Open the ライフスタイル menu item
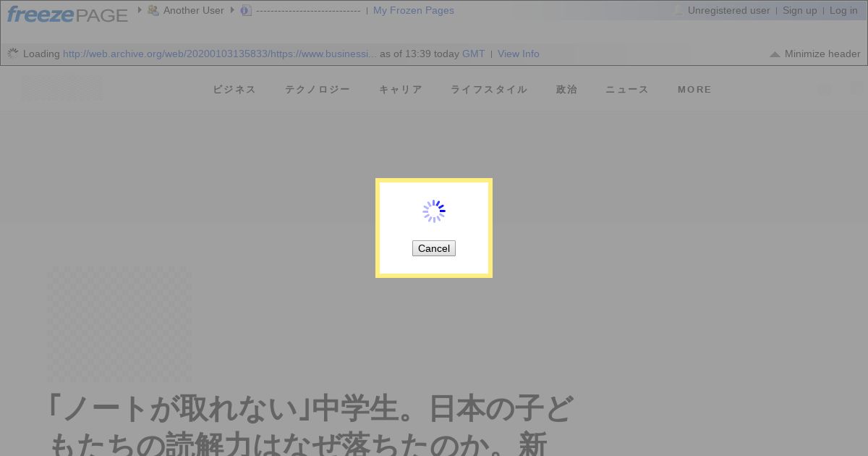Viewport: 868px width, 456px height. tap(489, 90)
